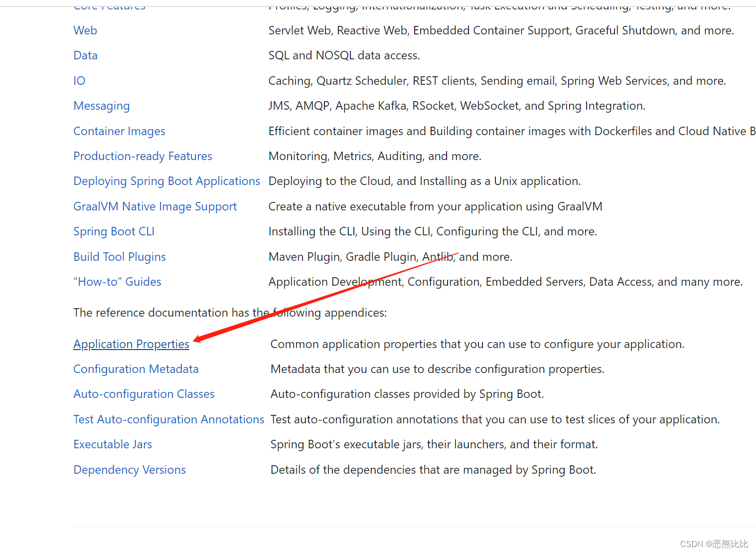Open Production-ready Features link
This screenshot has width=756, height=553.
pos(143,156)
